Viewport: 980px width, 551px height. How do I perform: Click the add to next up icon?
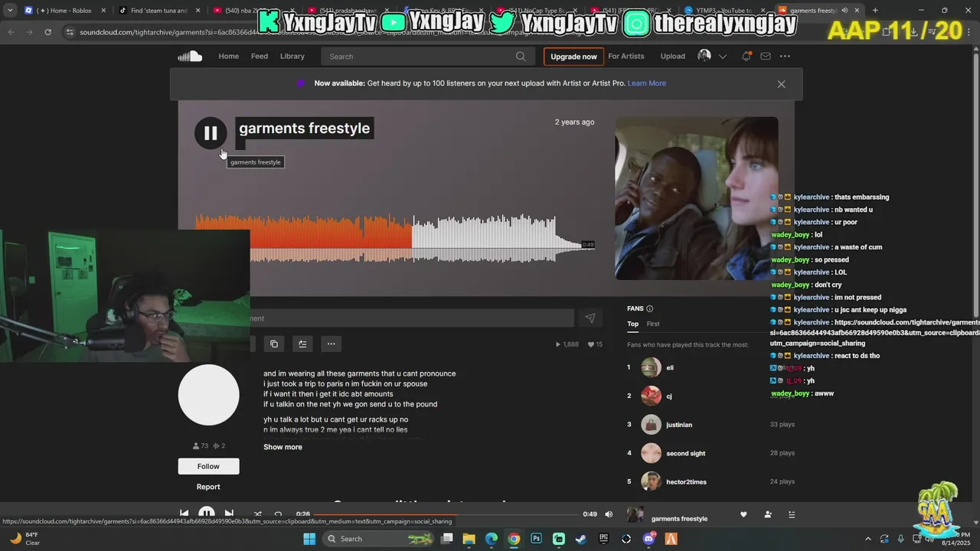[x=302, y=344]
